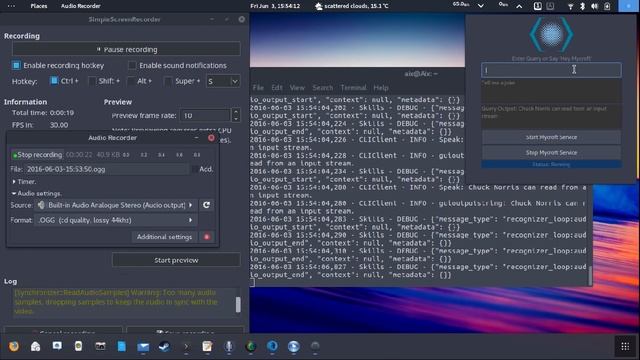The width and height of the screenshot is (640, 360).
Task: Open the Wi-Fi indicator in top panel
Action: pyautogui.click(x=570, y=6)
